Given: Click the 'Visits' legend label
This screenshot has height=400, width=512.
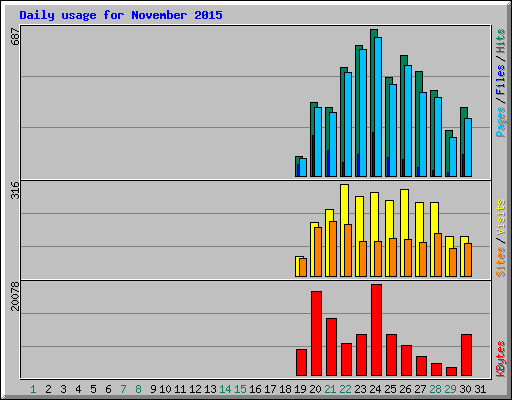Looking at the screenshot, I should 501,217.
